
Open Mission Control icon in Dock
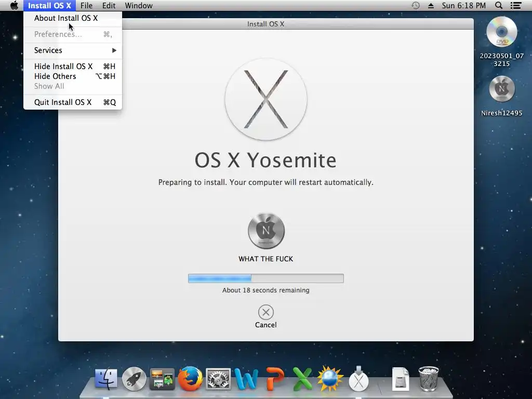pyautogui.click(x=162, y=379)
